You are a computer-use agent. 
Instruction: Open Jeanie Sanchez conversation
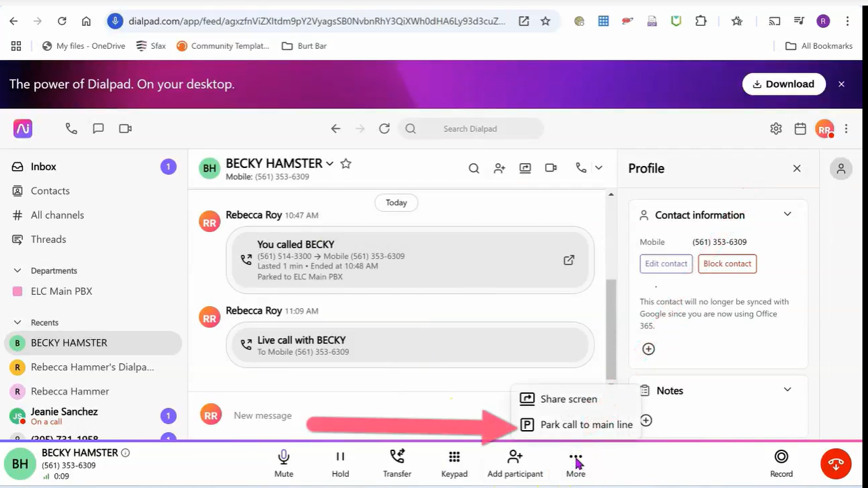click(x=93, y=415)
